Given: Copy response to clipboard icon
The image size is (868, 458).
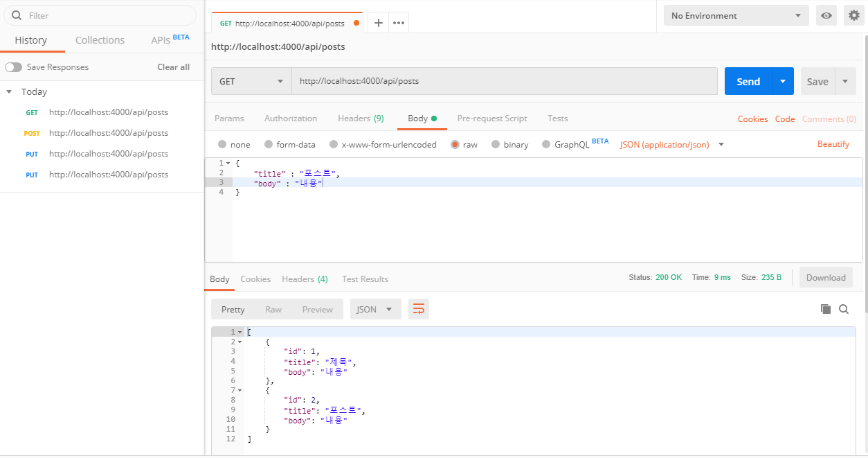Looking at the screenshot, I should click(825, 309).
